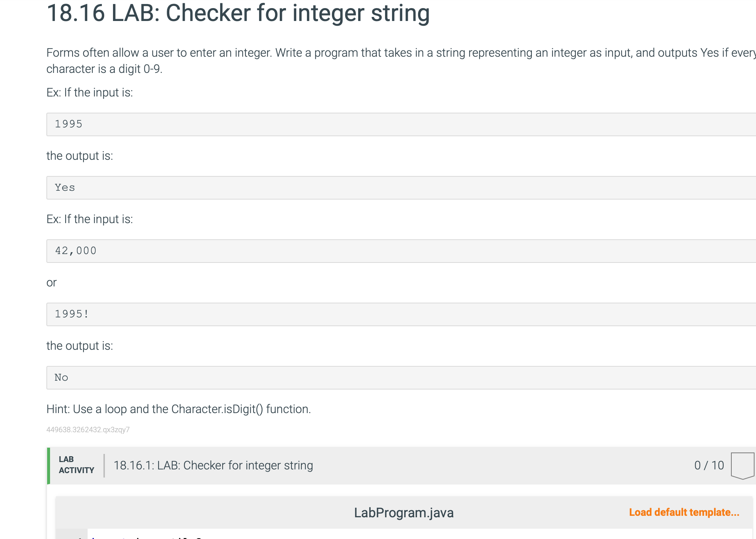Screen dimensions: 756x539
Task: Select the LabProgram.java file title
Action: click(x=403, y=512)
